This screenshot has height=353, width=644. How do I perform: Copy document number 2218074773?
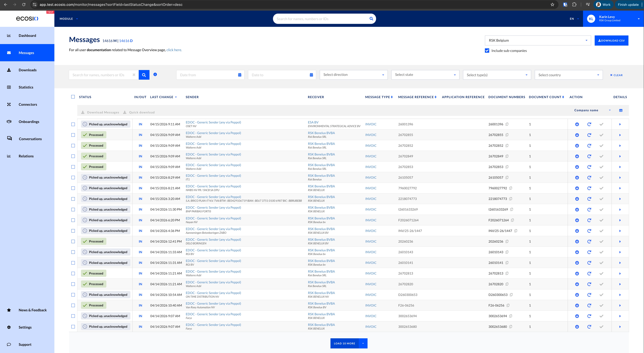pyautogui.click(x=511, y=199)
